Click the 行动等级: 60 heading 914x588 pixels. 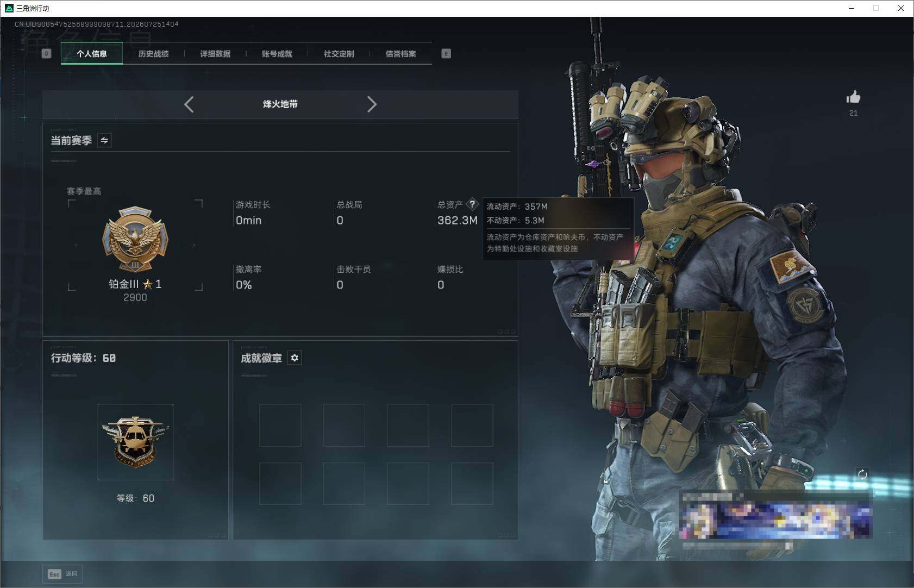[x=83, y=358]
